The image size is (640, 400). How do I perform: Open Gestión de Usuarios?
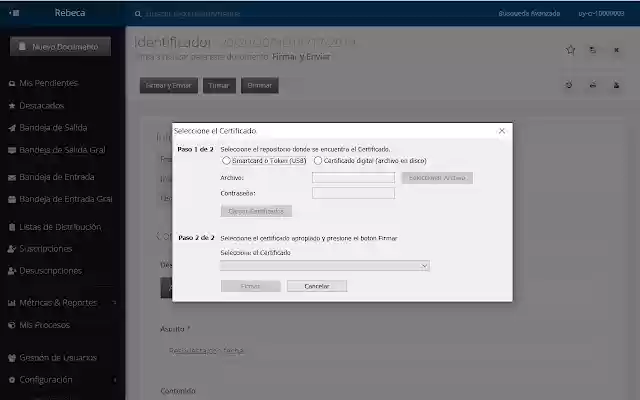pos(58,358)
